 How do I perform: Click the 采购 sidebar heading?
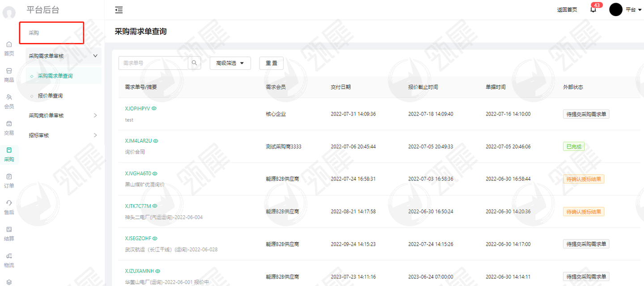[34, 33]
